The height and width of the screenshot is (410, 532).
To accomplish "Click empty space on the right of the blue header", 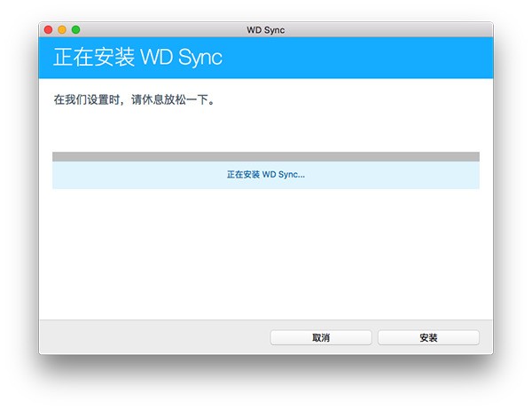I will (x=399, y=58).
